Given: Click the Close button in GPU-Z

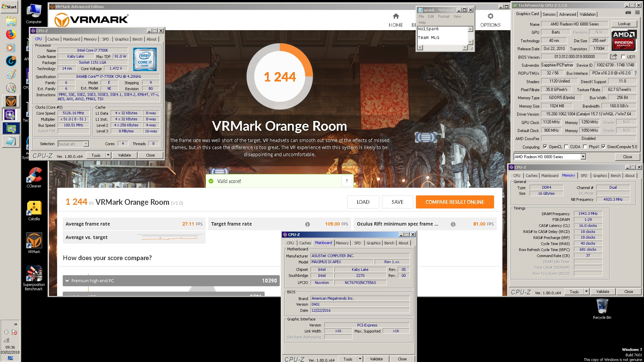Looking at the screenshot, I should coord(628,157).
